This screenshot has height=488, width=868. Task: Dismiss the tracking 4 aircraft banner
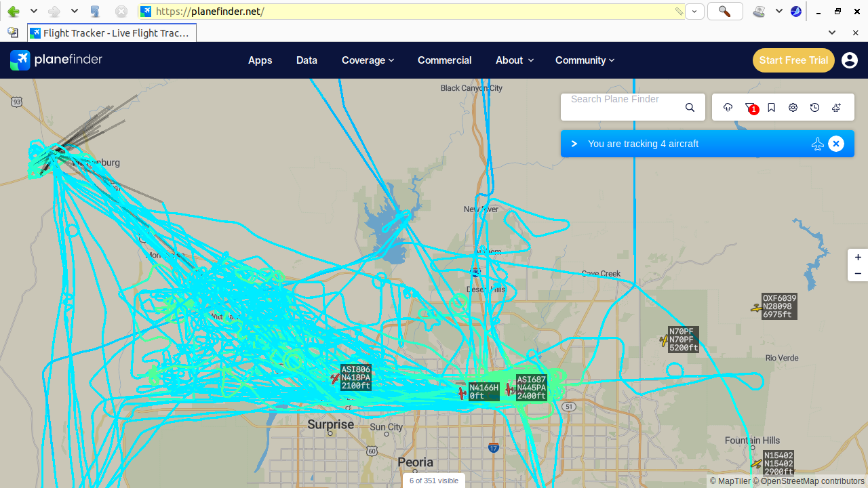pos(836,144)
